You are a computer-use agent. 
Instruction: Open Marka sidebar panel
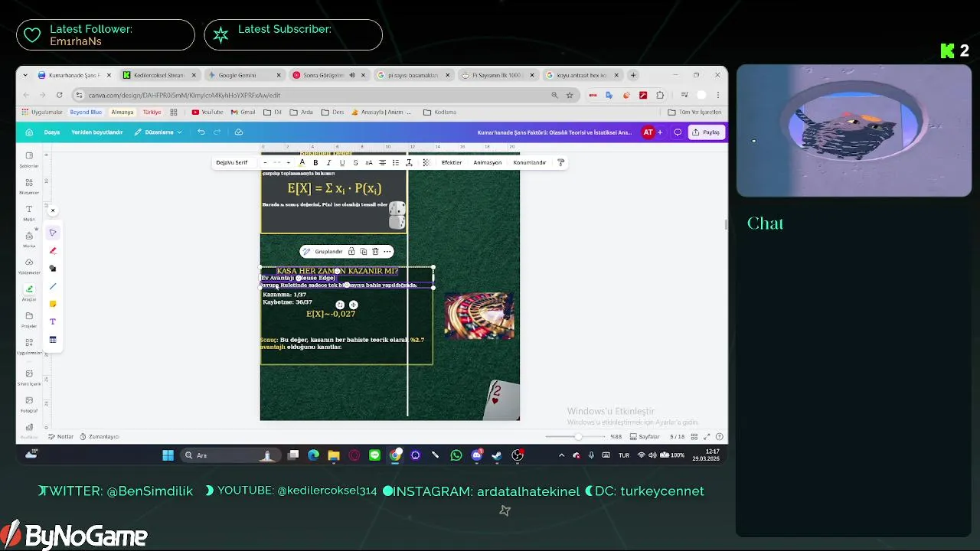click(x=29, y=240)
